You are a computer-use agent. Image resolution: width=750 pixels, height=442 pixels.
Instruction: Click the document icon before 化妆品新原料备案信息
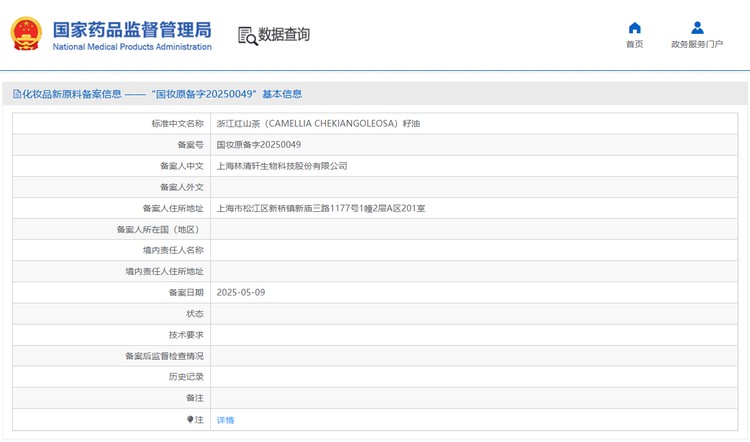(x=17, y=94)
